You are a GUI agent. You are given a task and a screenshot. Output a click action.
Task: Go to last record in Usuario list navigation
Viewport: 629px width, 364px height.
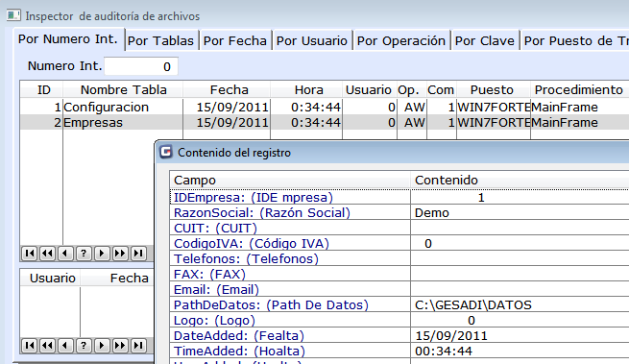pos(138,346)
